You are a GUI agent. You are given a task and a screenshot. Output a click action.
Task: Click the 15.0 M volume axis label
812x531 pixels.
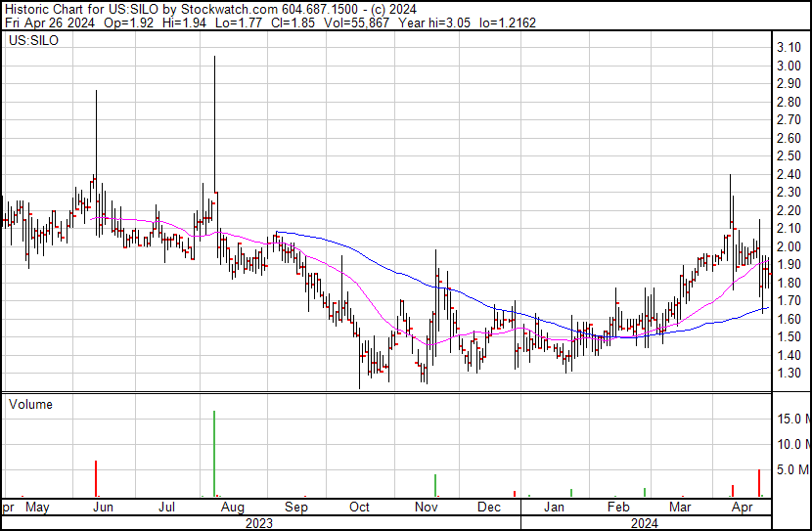(791, 419)
